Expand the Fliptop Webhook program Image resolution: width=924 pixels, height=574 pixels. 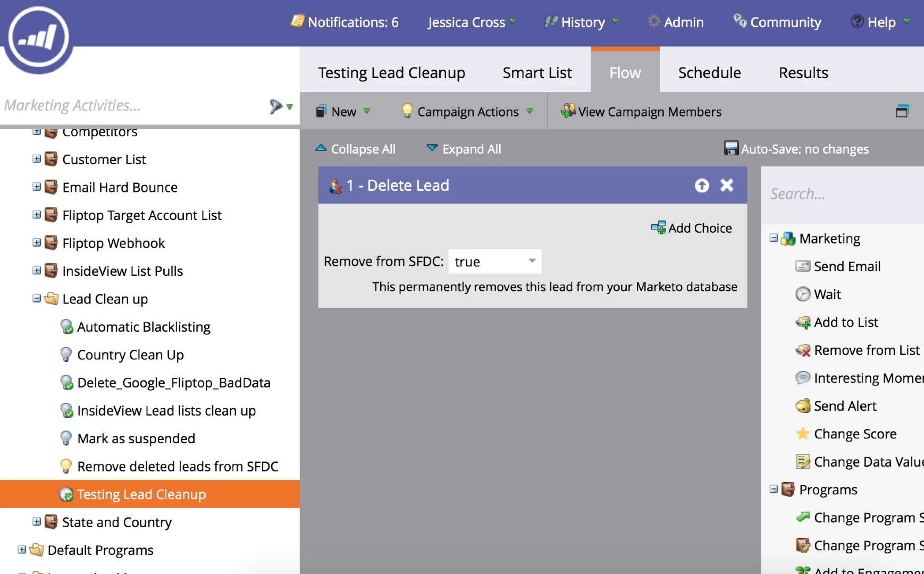[x=37, y=243]
